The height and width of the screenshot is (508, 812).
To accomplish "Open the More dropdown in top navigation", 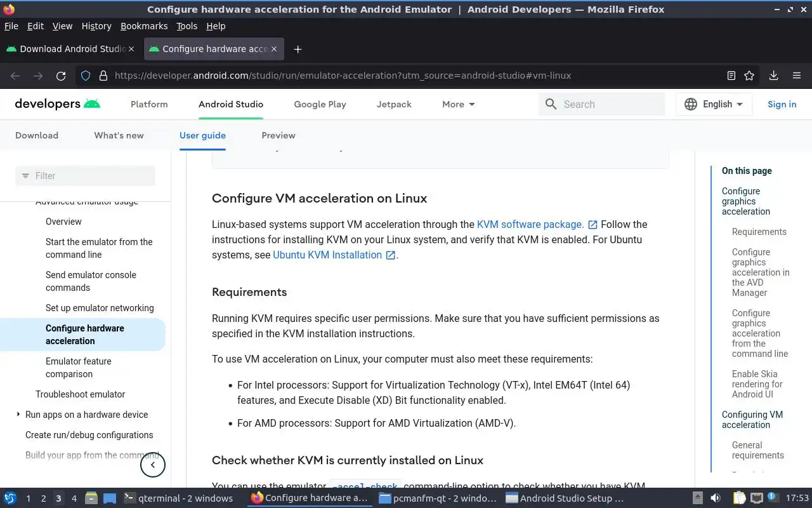I will click(x=459, y=104).
